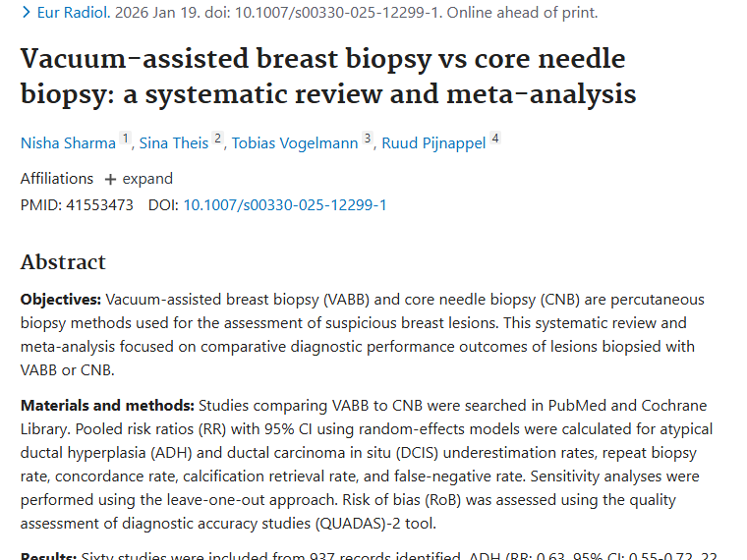Click the Abstract section heading
747x560 pixels.
[x=63, y=262]
